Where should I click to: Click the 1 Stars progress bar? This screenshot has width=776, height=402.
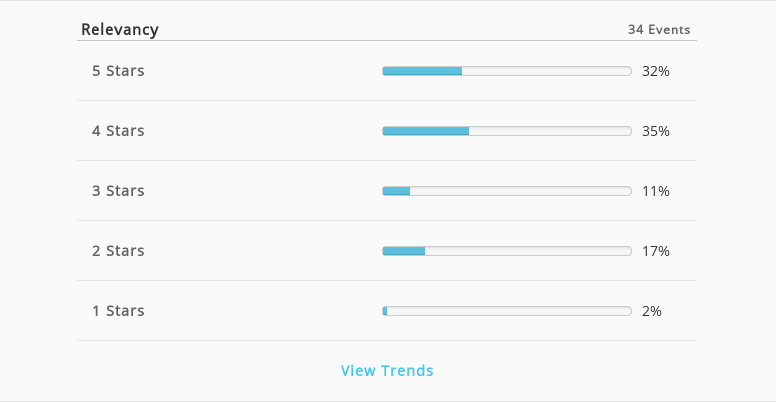click(x=507, y=310)
